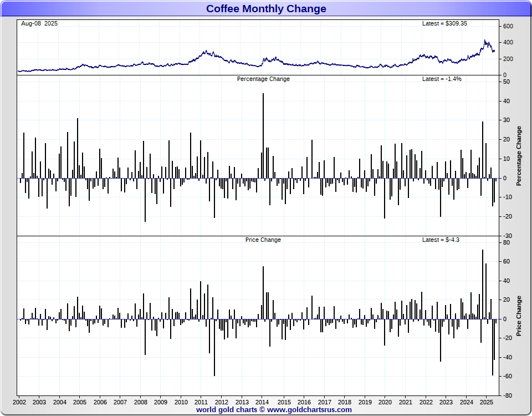Click the 'Latest = $309.35' price label
Screen dimensions: 532x416
[x=444, y=23]
